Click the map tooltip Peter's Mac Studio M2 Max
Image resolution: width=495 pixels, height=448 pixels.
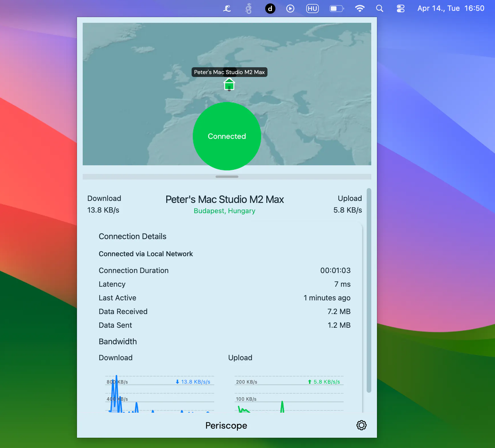(x=229, y=72)
